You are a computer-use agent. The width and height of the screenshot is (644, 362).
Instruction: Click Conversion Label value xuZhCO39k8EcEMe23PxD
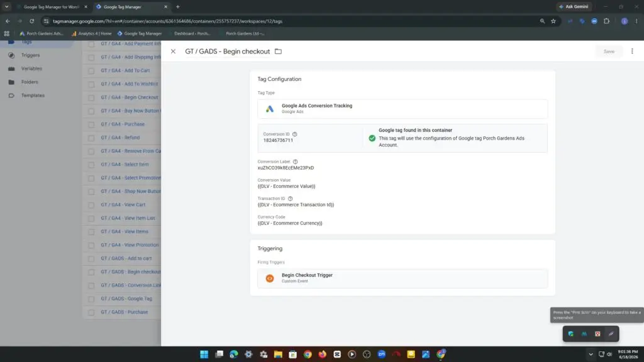click(x=286, y=168)
